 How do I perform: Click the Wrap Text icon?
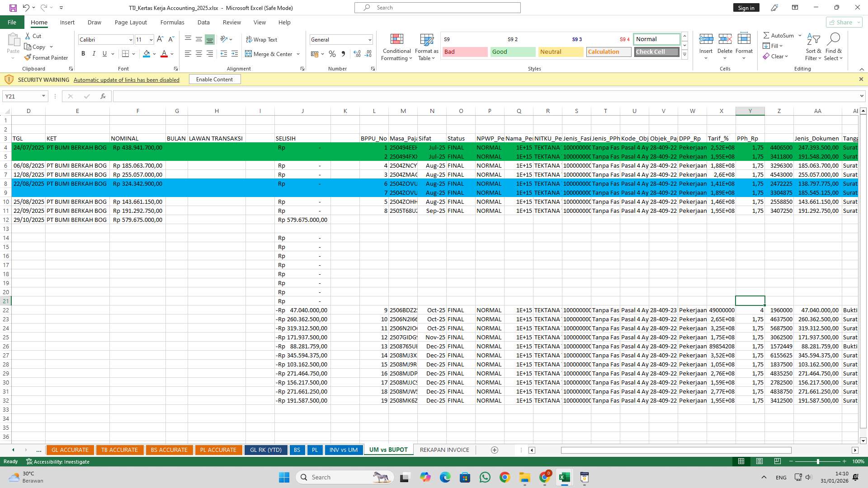261,39
